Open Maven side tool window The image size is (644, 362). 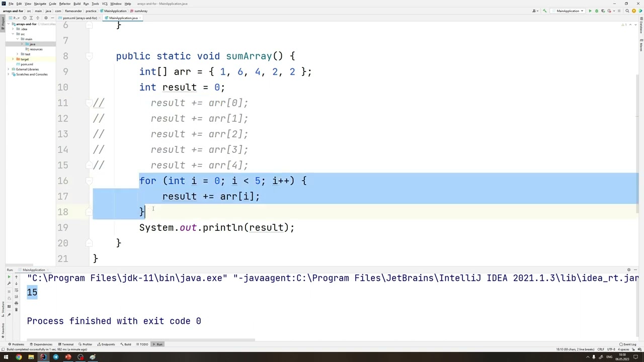click(x=641, y=45)
